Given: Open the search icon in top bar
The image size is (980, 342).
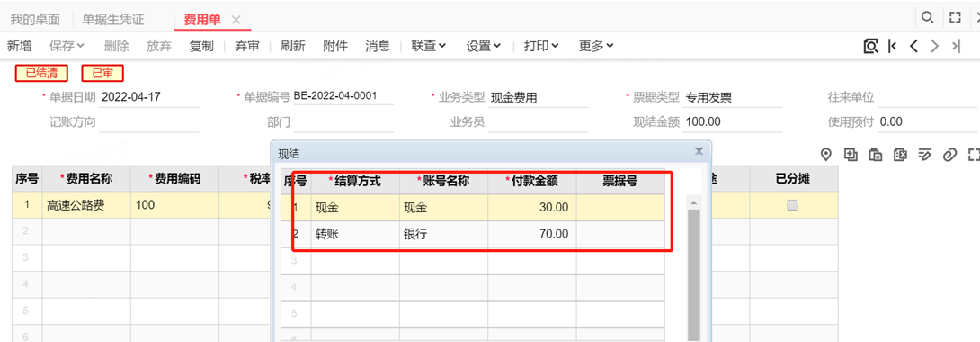Looking at the screenshot, I should click(x=928, y=17).
